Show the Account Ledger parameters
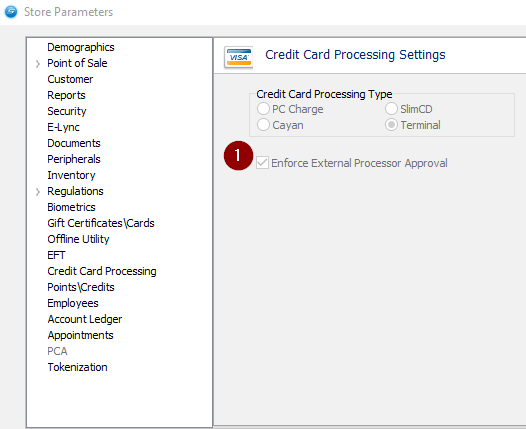526x429 pixels. (85, 319)
